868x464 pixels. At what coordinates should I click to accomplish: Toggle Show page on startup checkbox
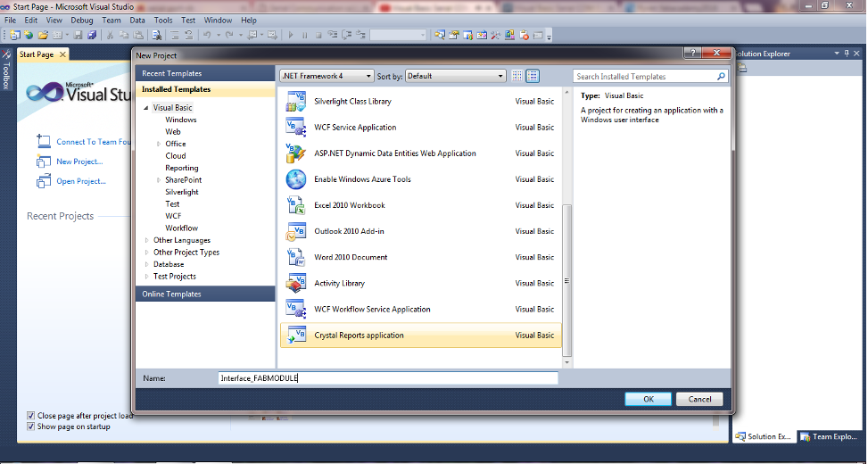[31, 427]
